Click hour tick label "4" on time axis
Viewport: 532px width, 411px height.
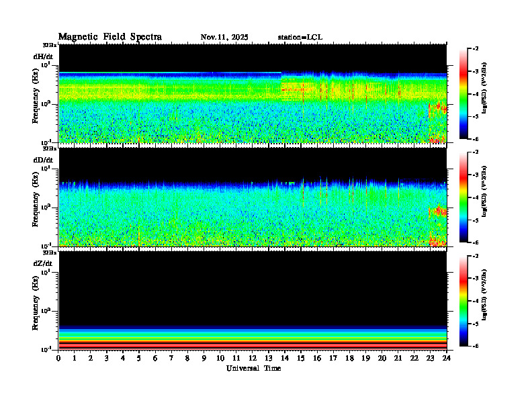(123, 359)
